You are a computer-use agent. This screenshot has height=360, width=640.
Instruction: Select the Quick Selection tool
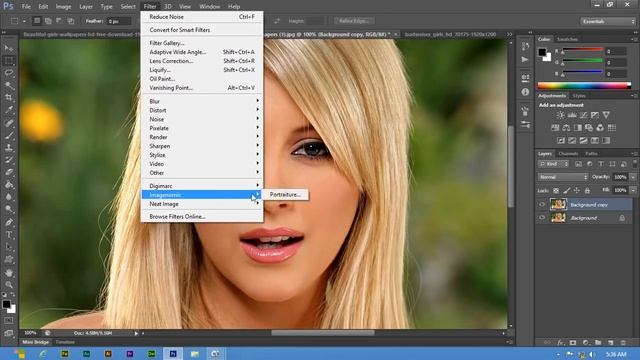point(9,86)
